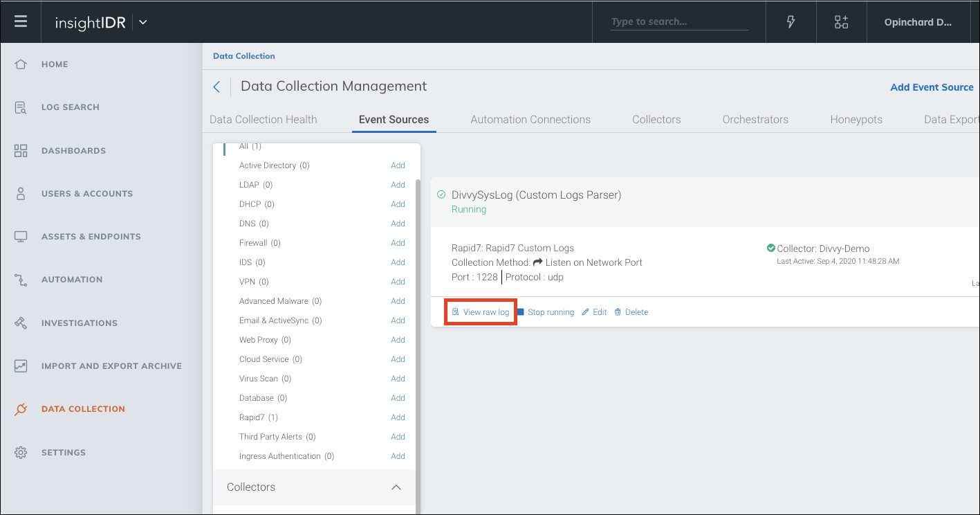
Task: Click the Automation sidebar icon
Action: (x=21, y=280)
